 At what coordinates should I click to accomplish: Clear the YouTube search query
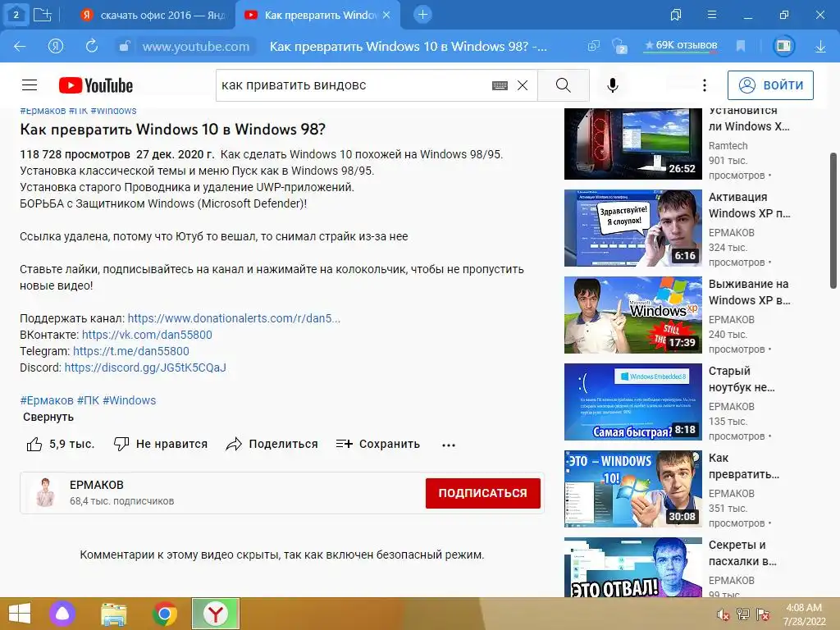coord(523,85)
